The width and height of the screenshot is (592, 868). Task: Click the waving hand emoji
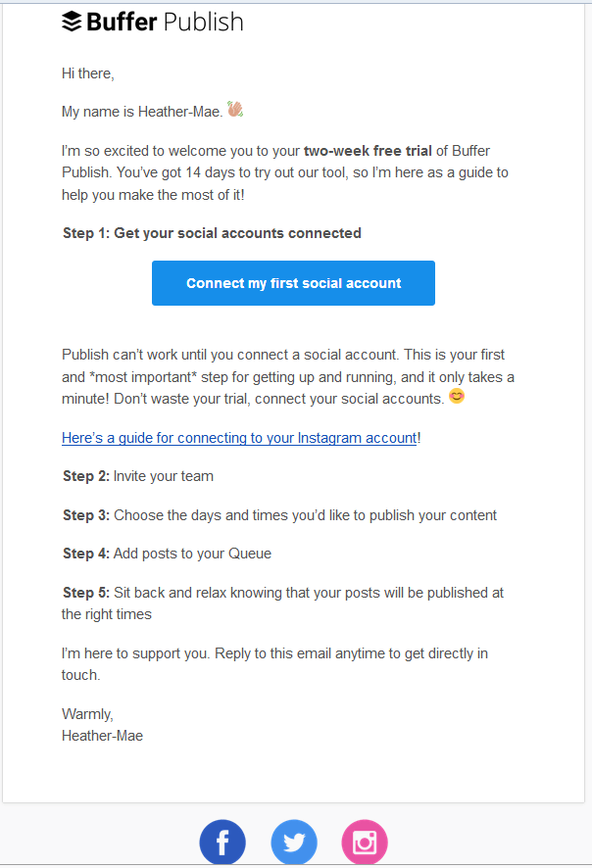235,109
